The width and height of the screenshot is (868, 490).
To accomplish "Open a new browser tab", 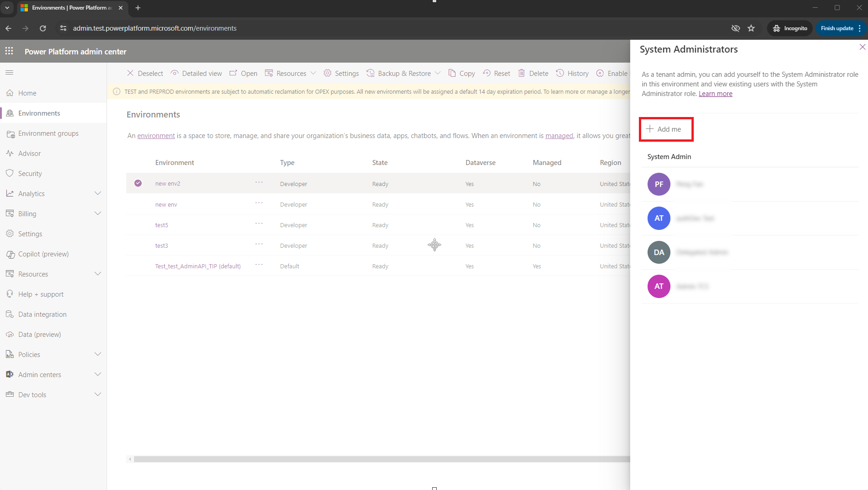I will click(138, 8).
